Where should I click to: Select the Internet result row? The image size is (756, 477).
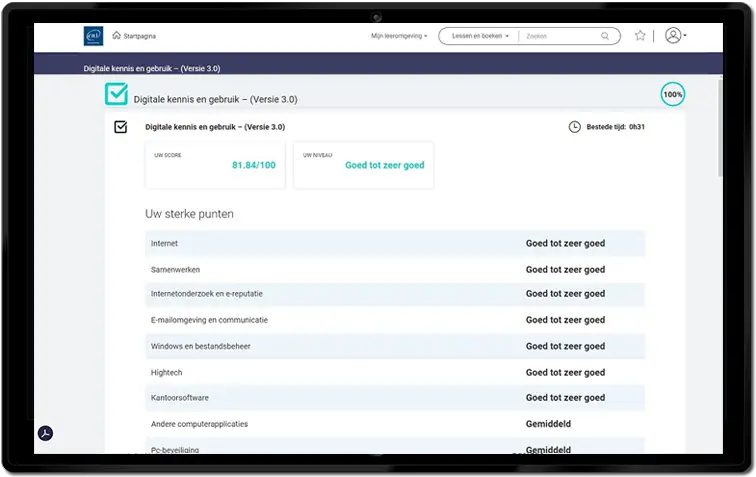pyautogui.click(x=394, y=243)
